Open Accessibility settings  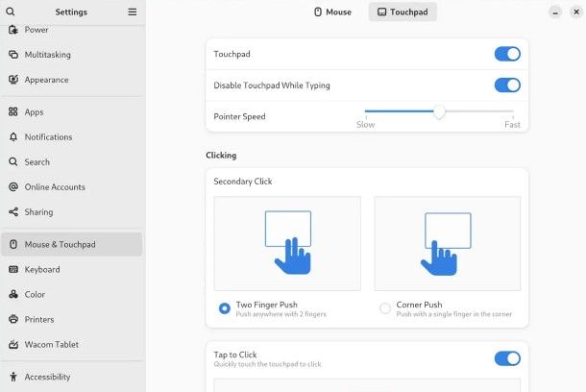click(x=72, y=377)
